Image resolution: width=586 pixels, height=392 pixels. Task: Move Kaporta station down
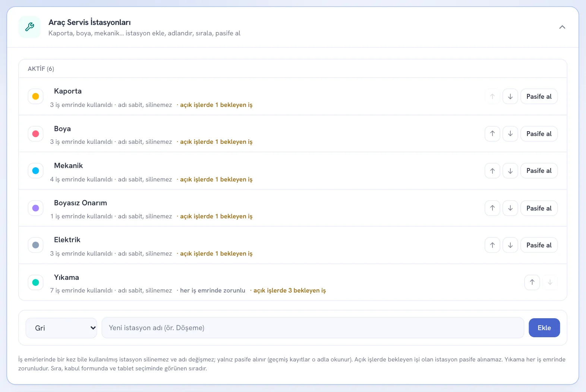pos(510,97)
